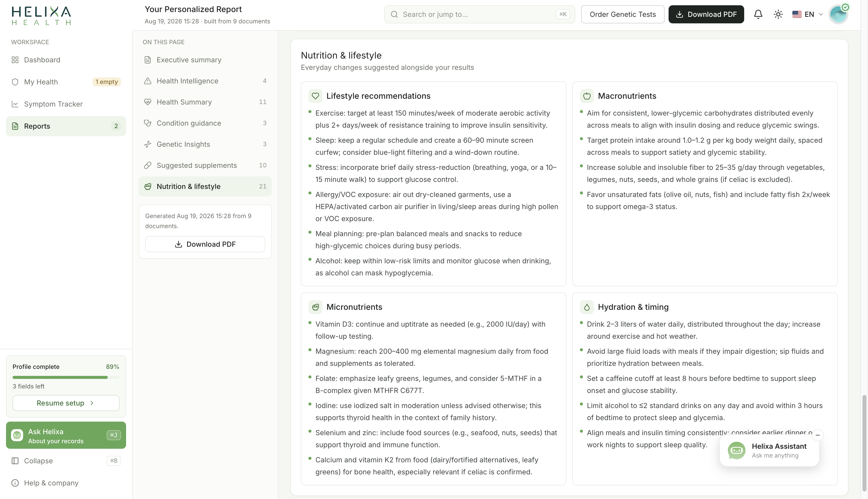Screen dimensions: 868x499
Task: Click the '1 empty' badge
Action: [x=106, y=82]
